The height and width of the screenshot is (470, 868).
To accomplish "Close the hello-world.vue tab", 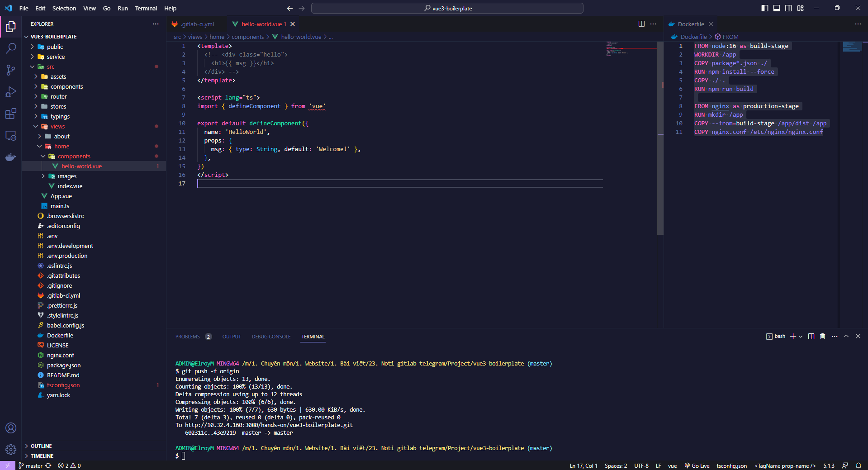I will [x=293, y=24].
